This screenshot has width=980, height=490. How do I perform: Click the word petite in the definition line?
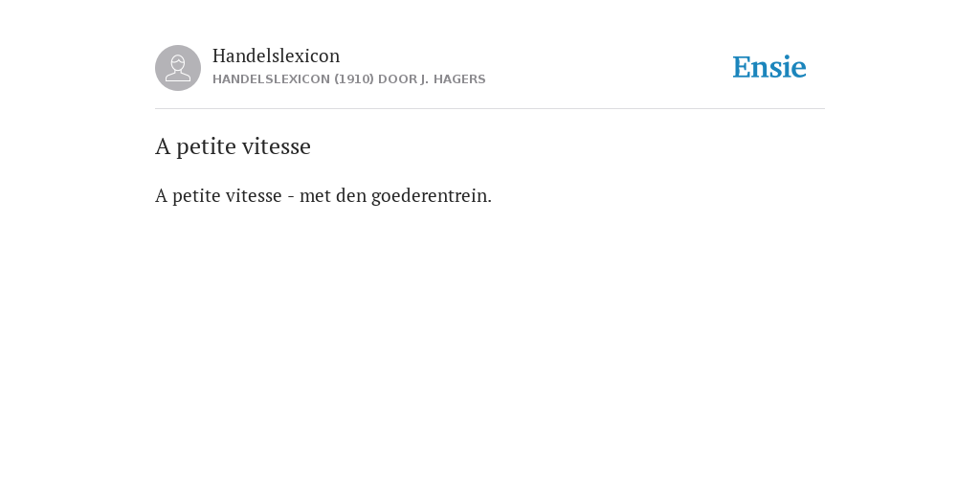click(x=195, y=197)
